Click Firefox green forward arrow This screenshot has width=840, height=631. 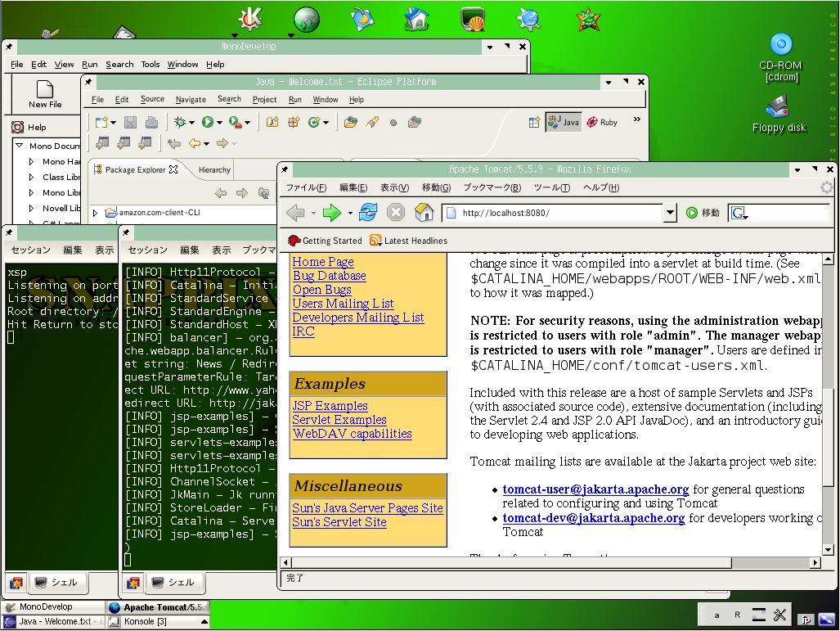pyautogui.click(x=331, y=213)
